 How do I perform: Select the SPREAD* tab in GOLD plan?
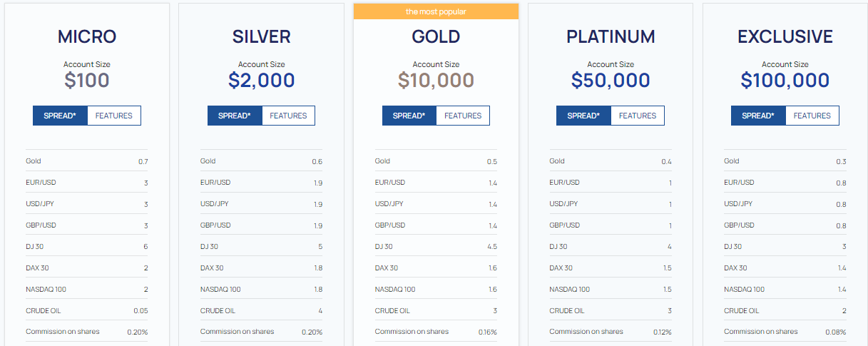pos(409,116)
